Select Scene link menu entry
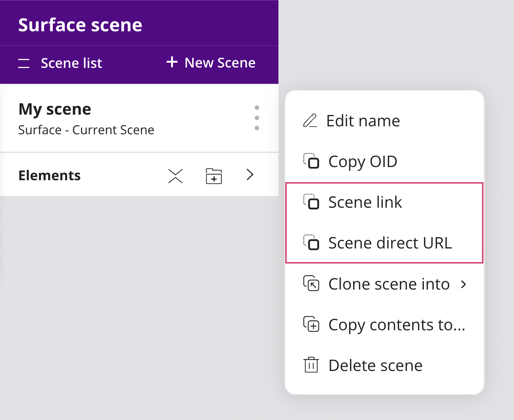This screenshot has width=514, height=420. pos(384,202)
